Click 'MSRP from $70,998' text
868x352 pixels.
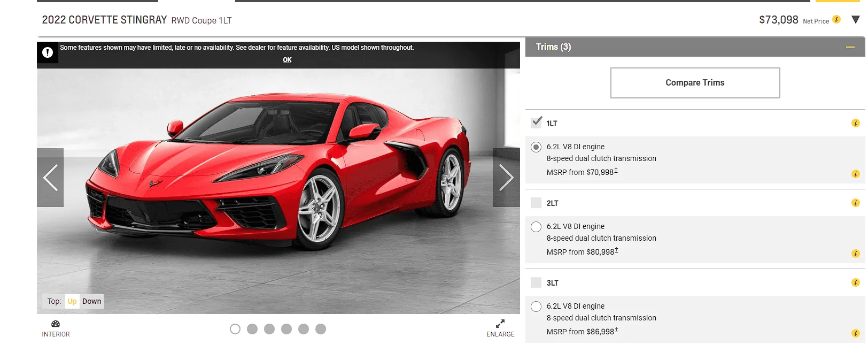(x=582, y=172)
